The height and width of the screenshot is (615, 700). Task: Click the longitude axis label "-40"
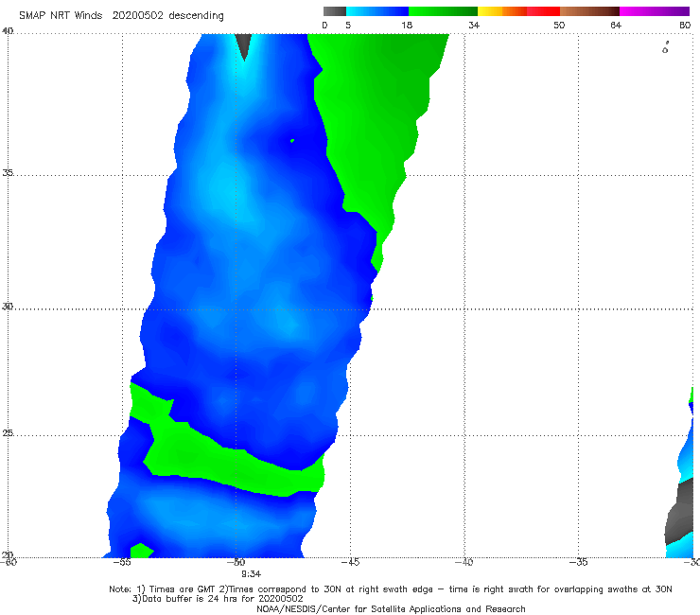(464, 562)
